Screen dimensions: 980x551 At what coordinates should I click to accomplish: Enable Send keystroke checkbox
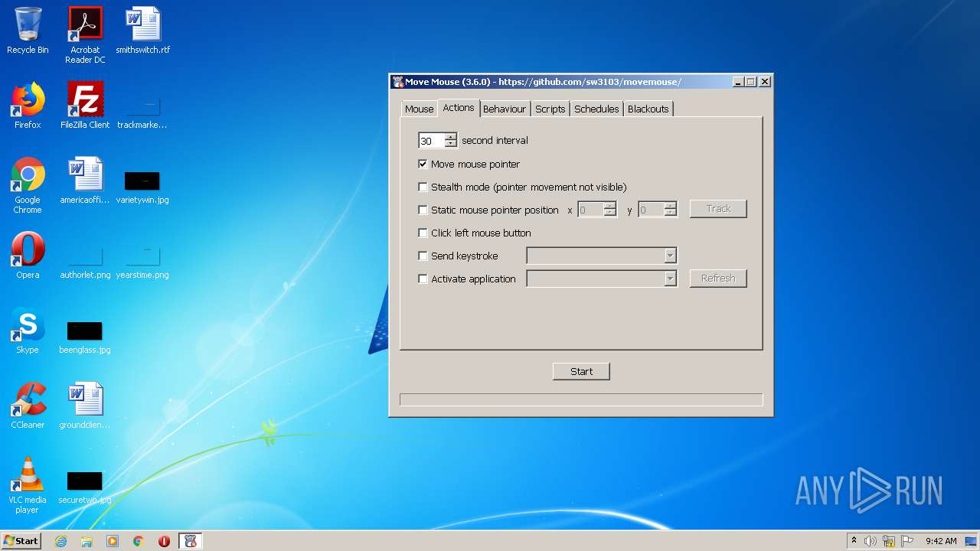423,256
